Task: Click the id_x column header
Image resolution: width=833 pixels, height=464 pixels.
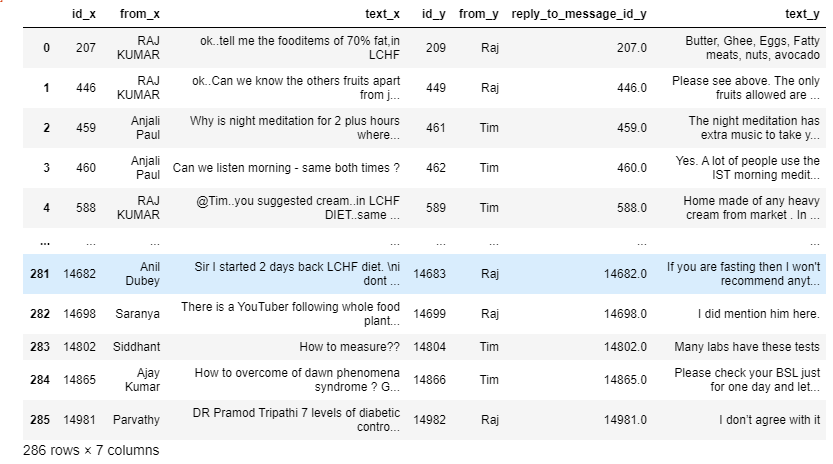Action: [84, 14]
